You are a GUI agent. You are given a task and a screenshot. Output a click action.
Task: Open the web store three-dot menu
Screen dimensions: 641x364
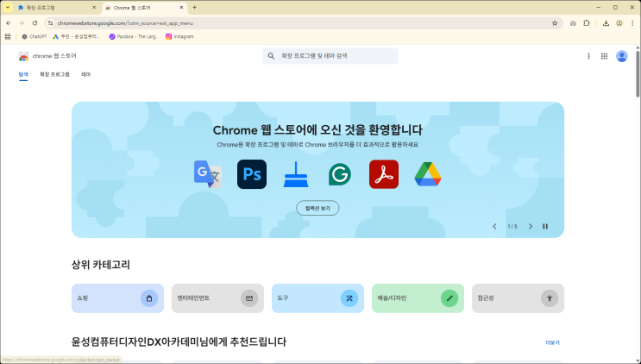(589, 56)
